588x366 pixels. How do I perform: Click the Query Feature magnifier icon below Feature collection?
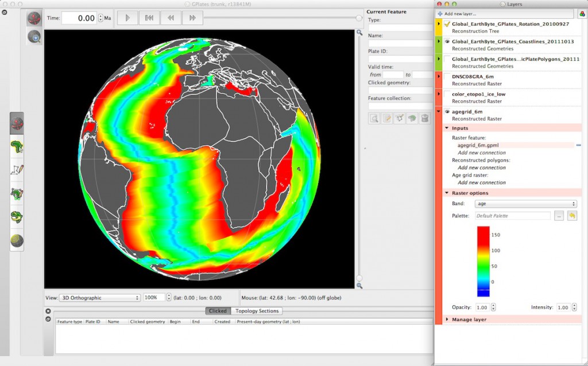click(374, 118)
